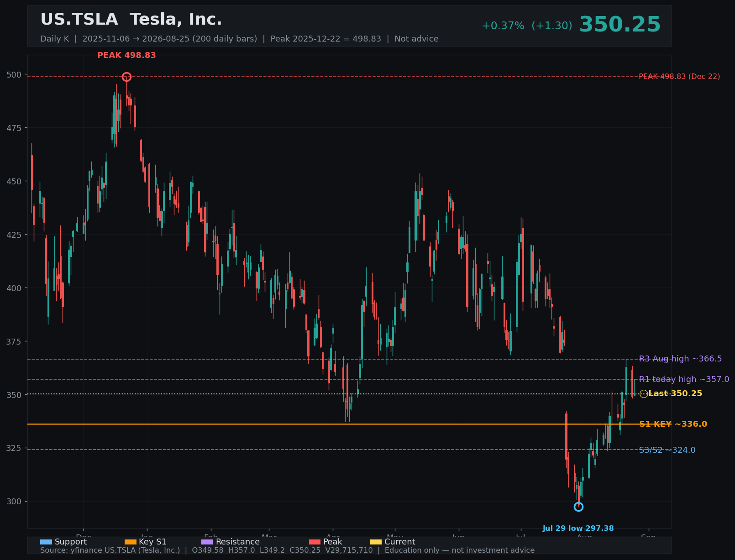735x560 pixels.
Task: Click the 'Daily K' subtitle line text
Action: (239, 39)
